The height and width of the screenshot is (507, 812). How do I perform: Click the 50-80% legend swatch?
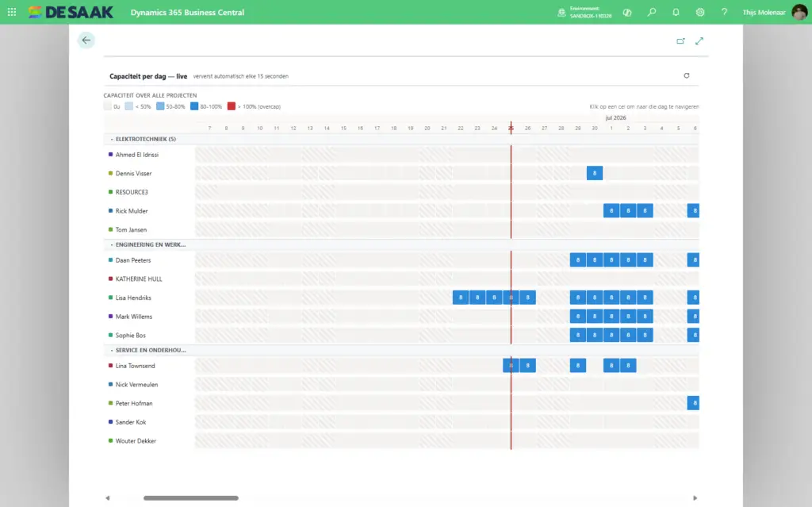160,106
